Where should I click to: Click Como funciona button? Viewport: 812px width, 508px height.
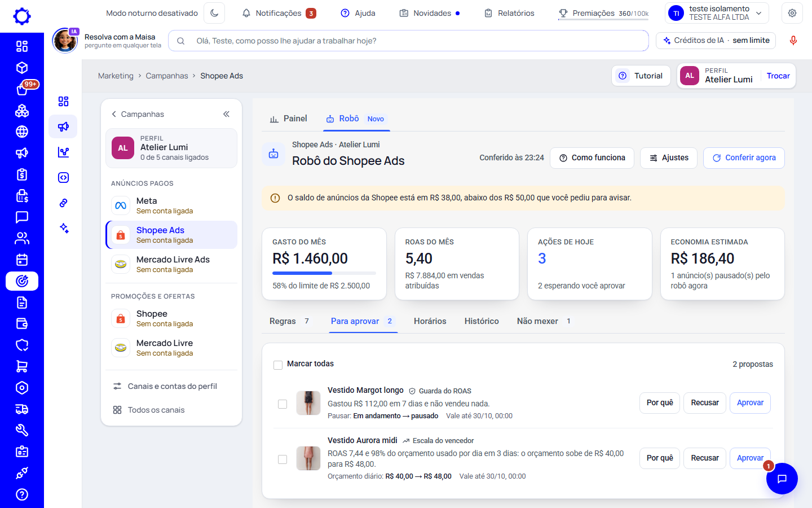592,158
